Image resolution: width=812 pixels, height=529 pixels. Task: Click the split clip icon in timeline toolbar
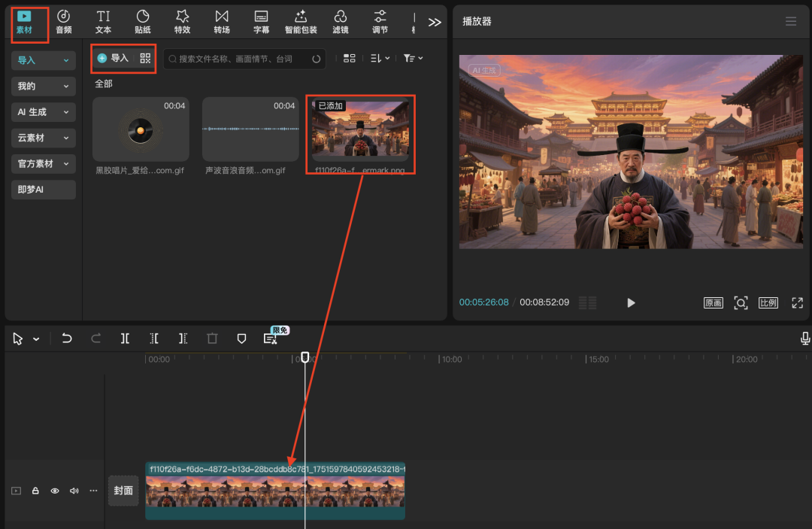(125, 339)
